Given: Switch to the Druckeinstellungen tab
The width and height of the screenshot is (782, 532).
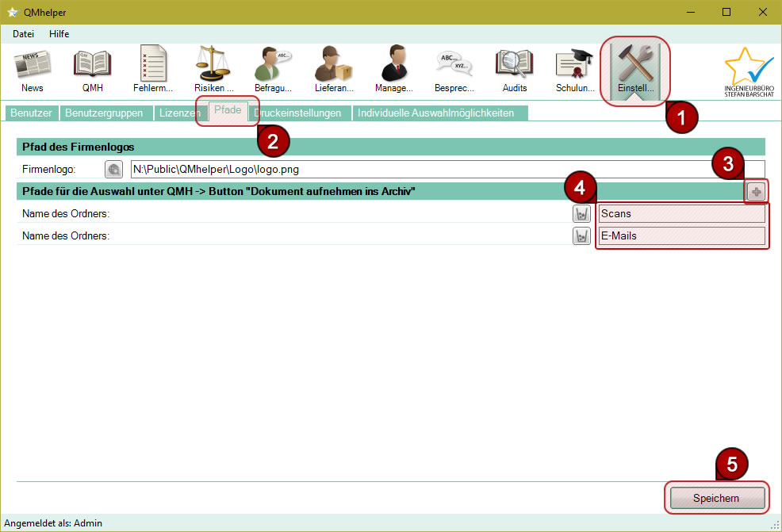Looking at the screenshot, I should tap(297, 113).
